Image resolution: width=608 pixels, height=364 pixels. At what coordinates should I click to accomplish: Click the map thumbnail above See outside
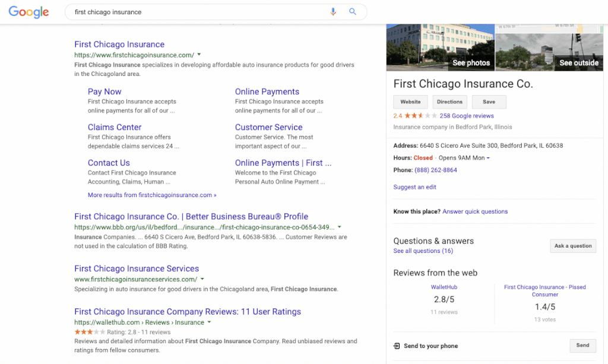(x=549, y=29)
